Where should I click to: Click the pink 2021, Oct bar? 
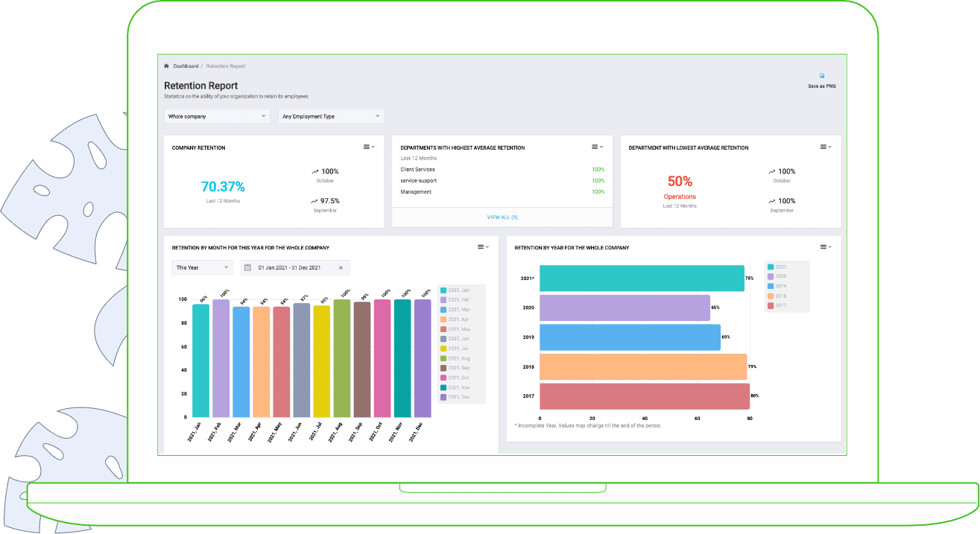(382, 358)
